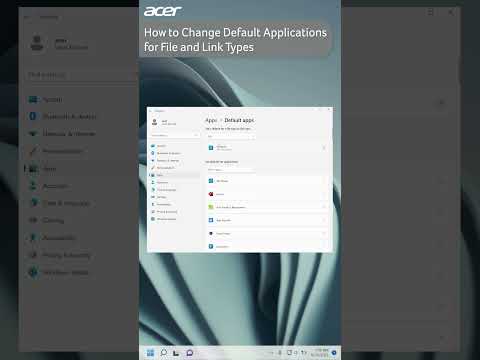Open Gaming in Settings sidebar
480x360 pixels.
point(174,197)
